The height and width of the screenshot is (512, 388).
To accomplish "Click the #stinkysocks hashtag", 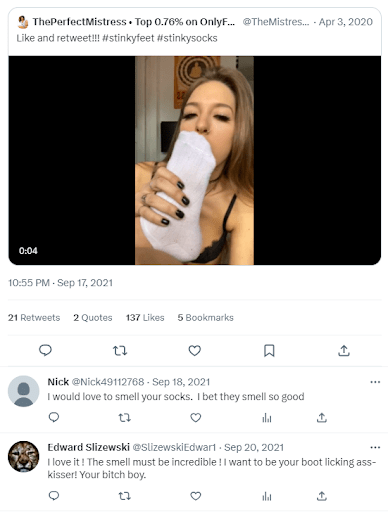I will [187, 38].
